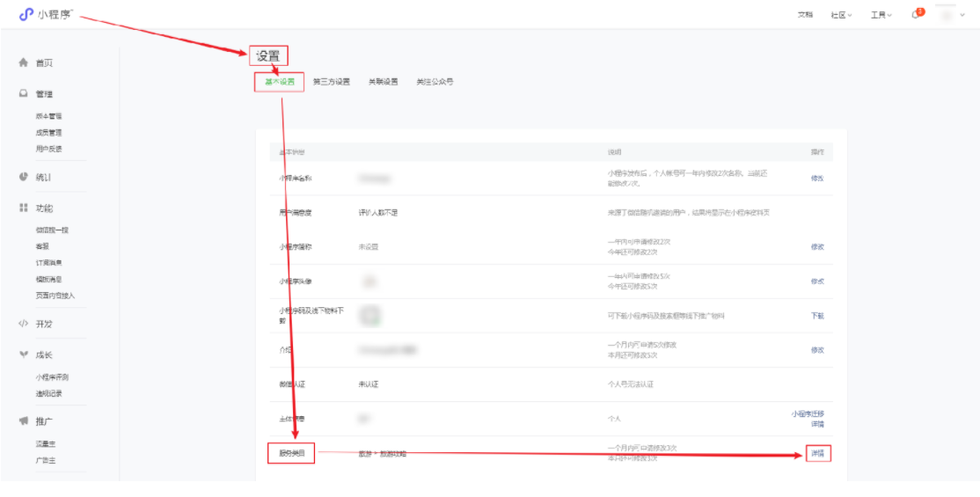Click 详情 link in 服务类目 row
Screen dimensions: 980x497
817,454
